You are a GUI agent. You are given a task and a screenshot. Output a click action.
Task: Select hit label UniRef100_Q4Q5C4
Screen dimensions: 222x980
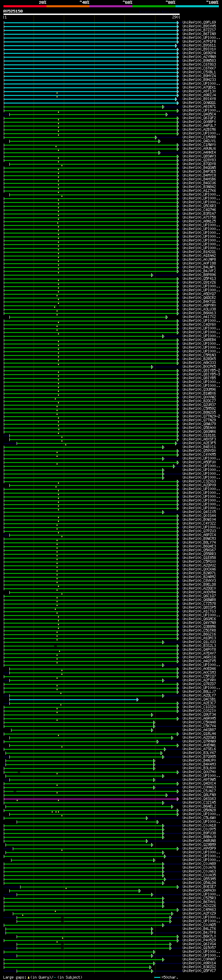(x=199, y=114)
